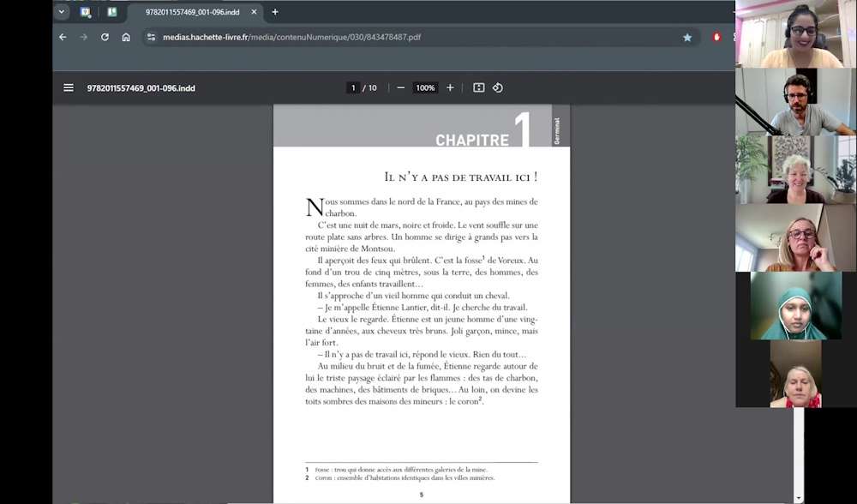
Task: Select the man with headset and microphone video
Action: (x=796, y=102)
